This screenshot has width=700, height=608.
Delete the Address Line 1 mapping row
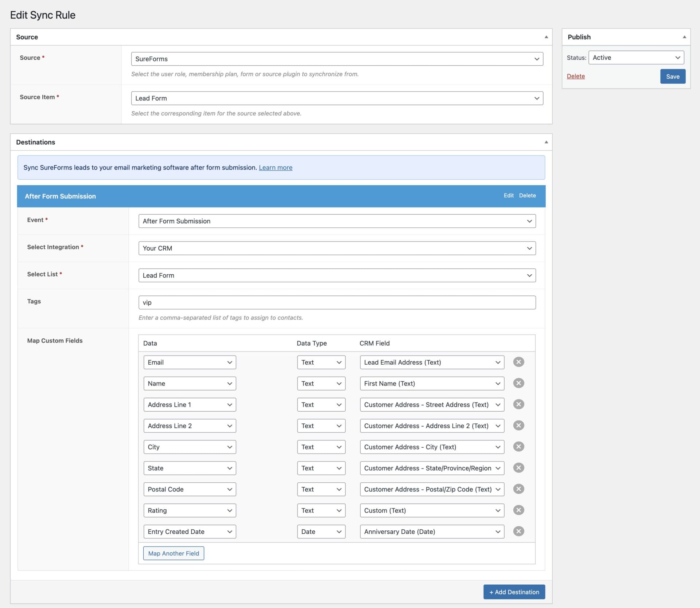(518, 404)
